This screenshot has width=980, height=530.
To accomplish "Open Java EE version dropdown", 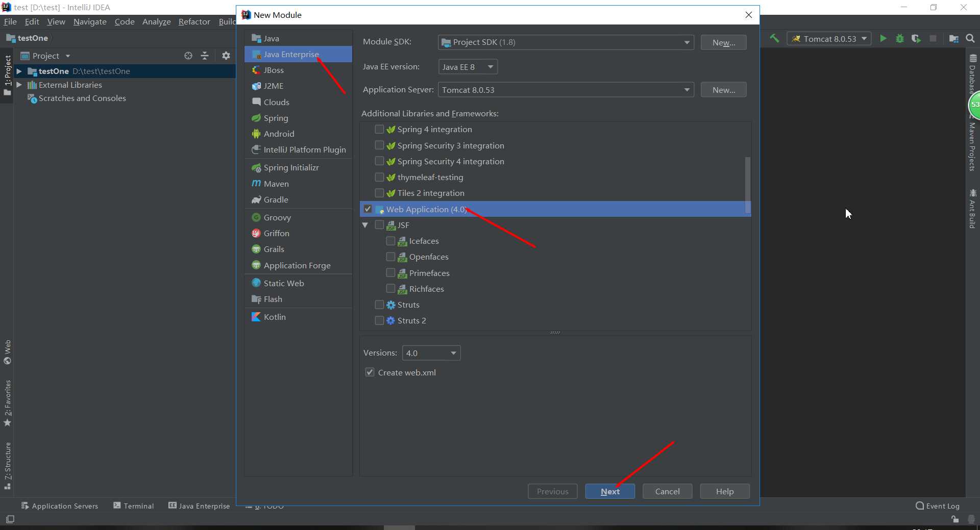I will [468, 67].
